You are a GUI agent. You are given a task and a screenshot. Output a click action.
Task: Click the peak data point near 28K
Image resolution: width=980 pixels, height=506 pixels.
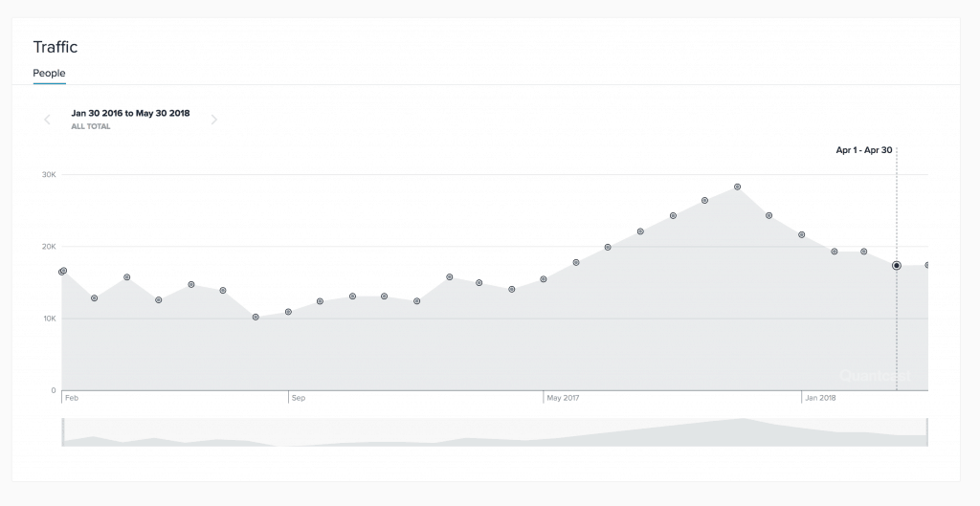click(x=738, y=187)
